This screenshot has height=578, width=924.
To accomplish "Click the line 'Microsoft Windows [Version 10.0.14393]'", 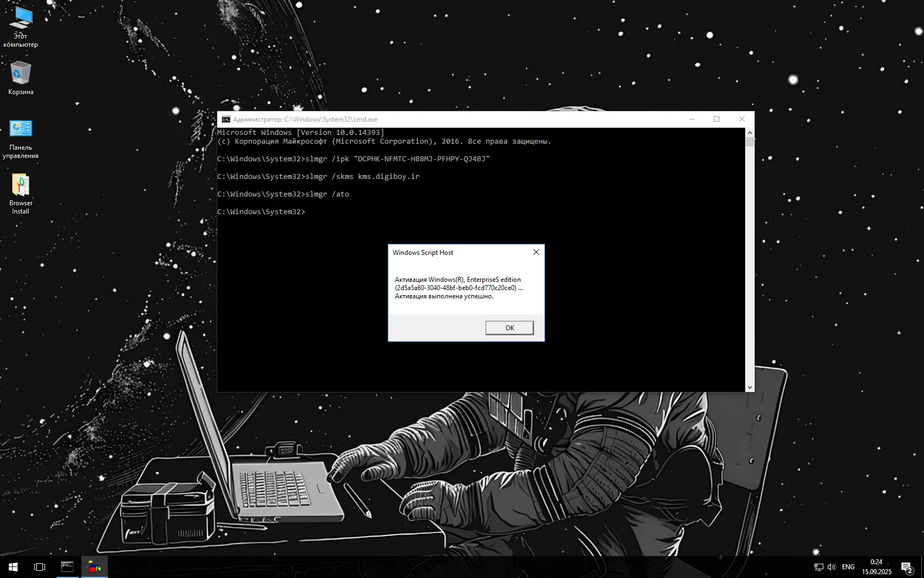I will (301, 133).
